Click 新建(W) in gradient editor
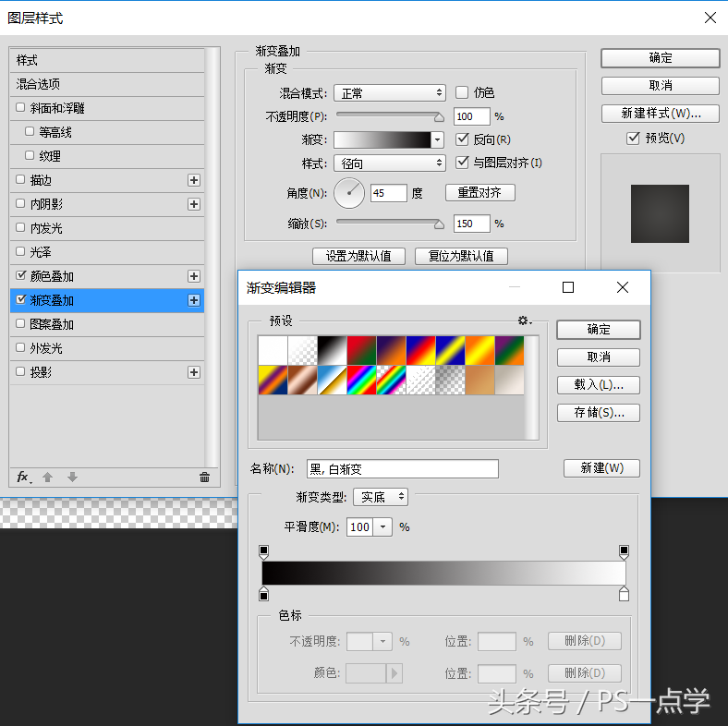The width and height of the screenshot is (728, 726). point(601,468)
